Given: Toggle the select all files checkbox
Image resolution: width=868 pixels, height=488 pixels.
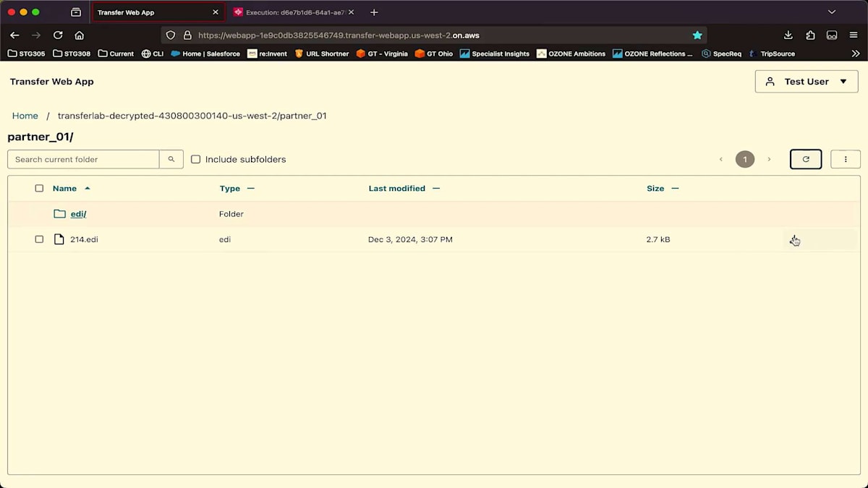Looking at the screenshot, I should click(39, 188).
